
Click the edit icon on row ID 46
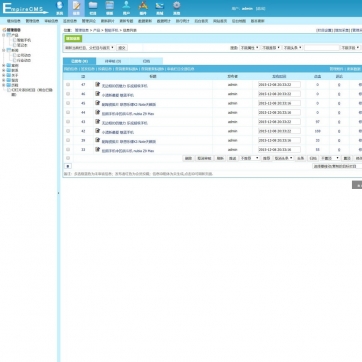point(97,94)
